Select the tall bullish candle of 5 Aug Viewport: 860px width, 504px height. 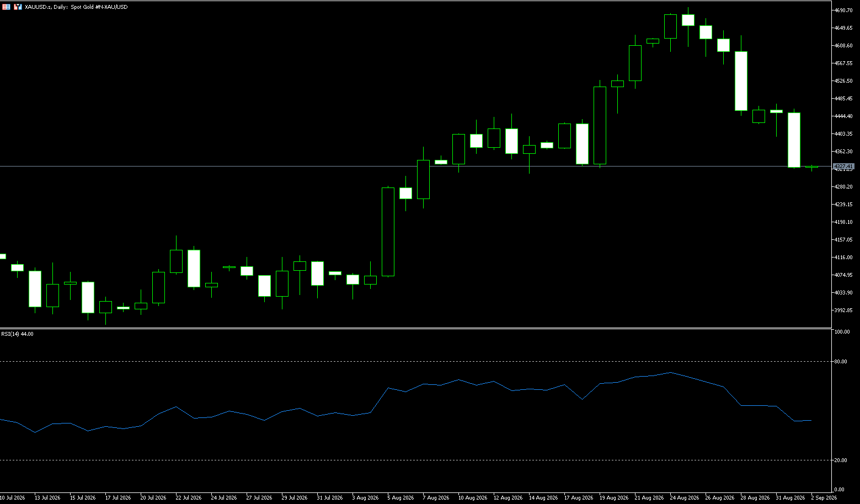click(388, 232)
